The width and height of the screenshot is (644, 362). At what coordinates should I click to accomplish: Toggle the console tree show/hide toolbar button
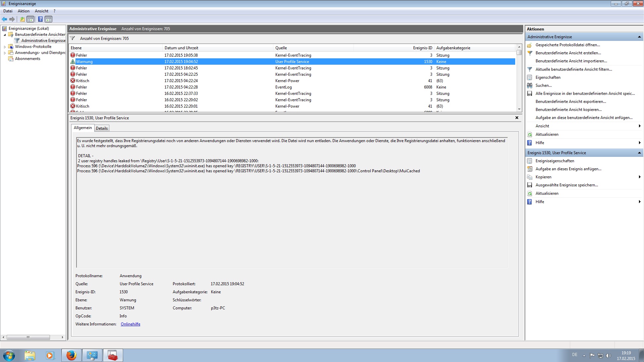coord(31,19)
